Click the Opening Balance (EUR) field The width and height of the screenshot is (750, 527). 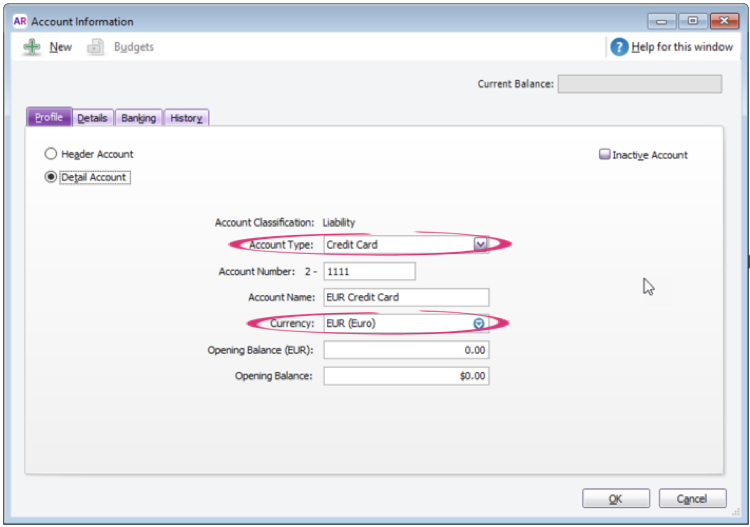[405, 350]
